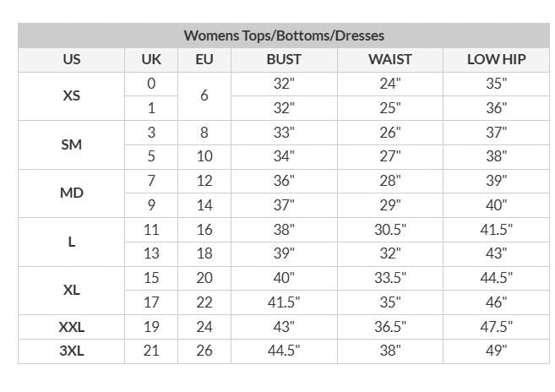555x392 pixels.
Task: Select the SM size row label
Action: tap(72, 144)
